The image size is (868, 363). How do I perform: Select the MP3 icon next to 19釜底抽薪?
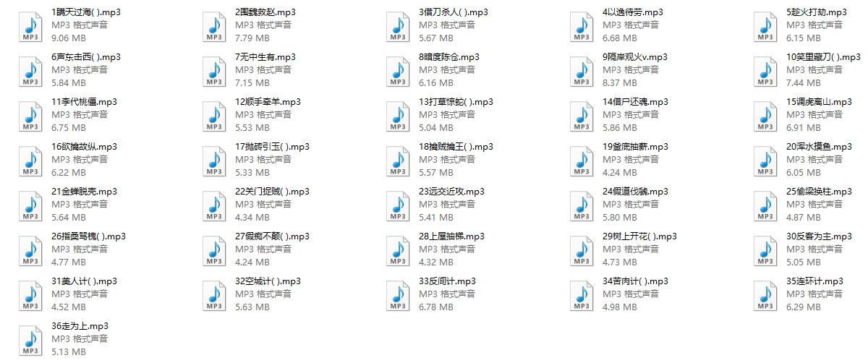point(582,160)
